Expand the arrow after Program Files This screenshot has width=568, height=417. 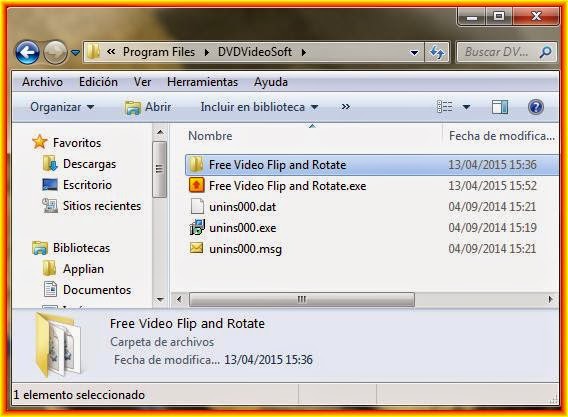[206, 53]
